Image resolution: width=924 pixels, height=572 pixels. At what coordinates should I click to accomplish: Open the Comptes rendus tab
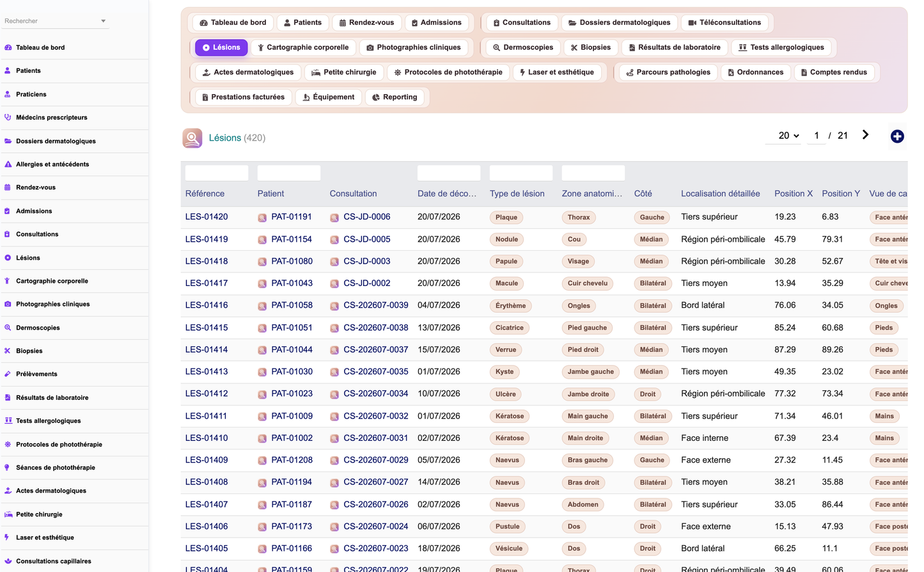coord(834,72)
